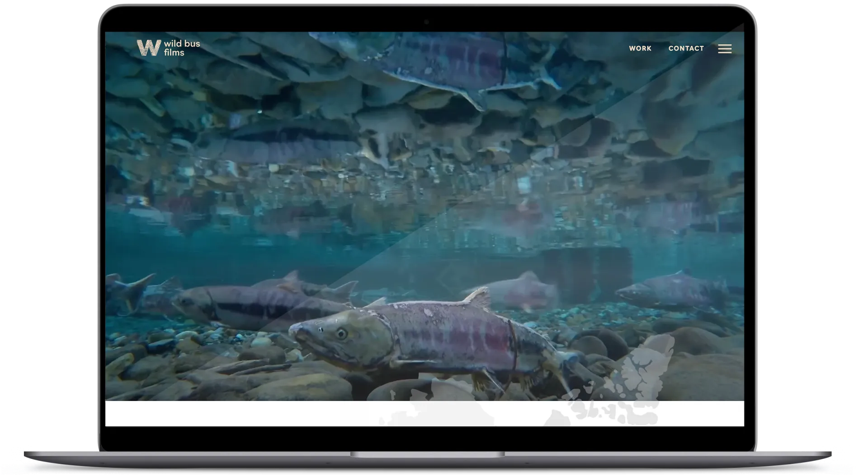
Task: Go to the CONTACT page
Action: (686, 48)
